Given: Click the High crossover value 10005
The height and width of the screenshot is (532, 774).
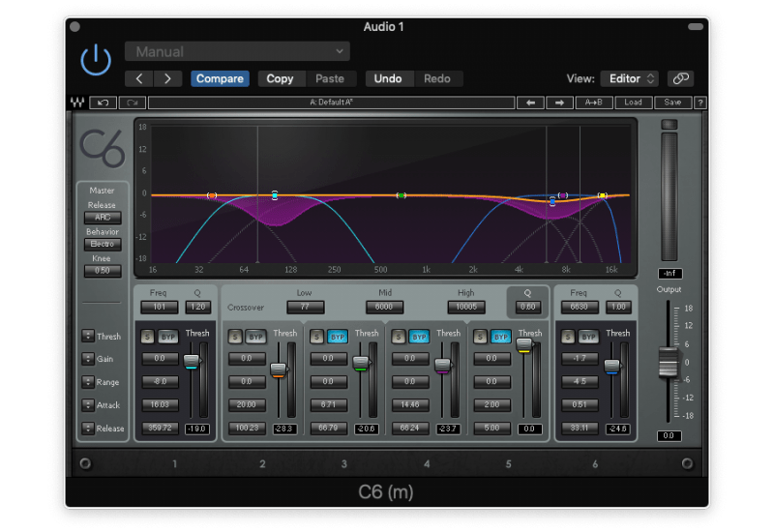Looking at the screenshot, I should pyautogui.click(x=466, y=307).
